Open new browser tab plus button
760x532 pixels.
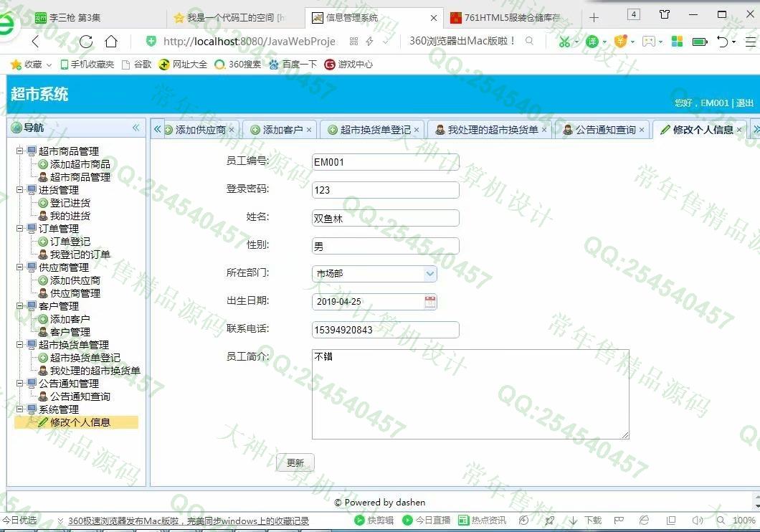coord(594,18)
